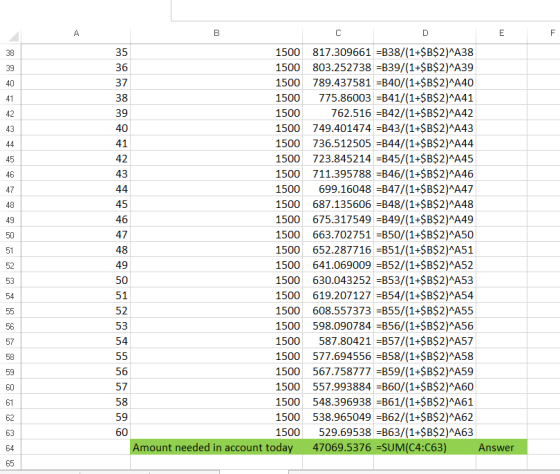Screen dimensions: 560x474
Task: Click cell with value 803.252738
Action: tap(338, 68)
